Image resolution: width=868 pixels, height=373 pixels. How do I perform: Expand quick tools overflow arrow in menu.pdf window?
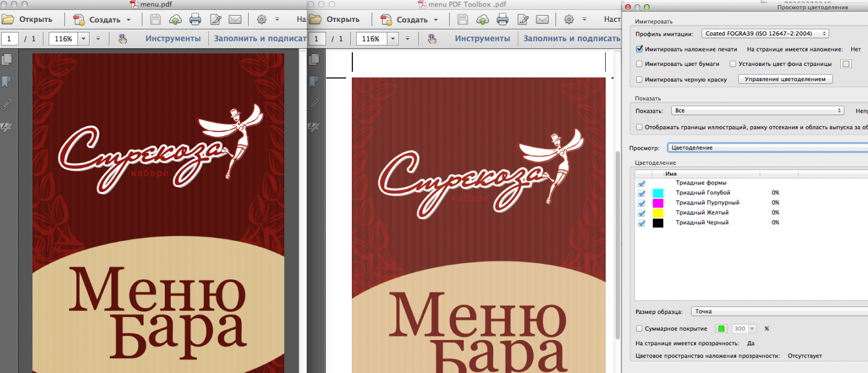277,20
